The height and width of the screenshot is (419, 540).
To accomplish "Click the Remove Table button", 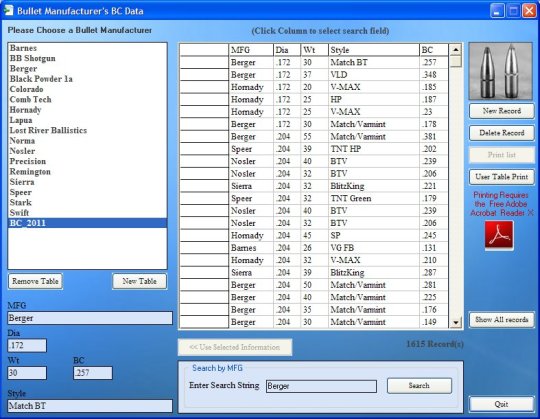I will click(x=35, y=281).
